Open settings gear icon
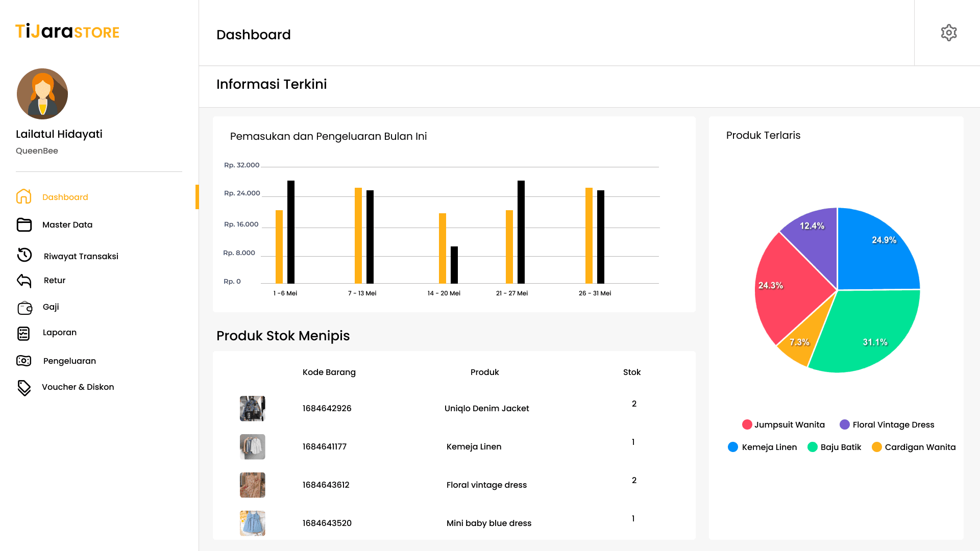980x551 pixels. point(948,33)
